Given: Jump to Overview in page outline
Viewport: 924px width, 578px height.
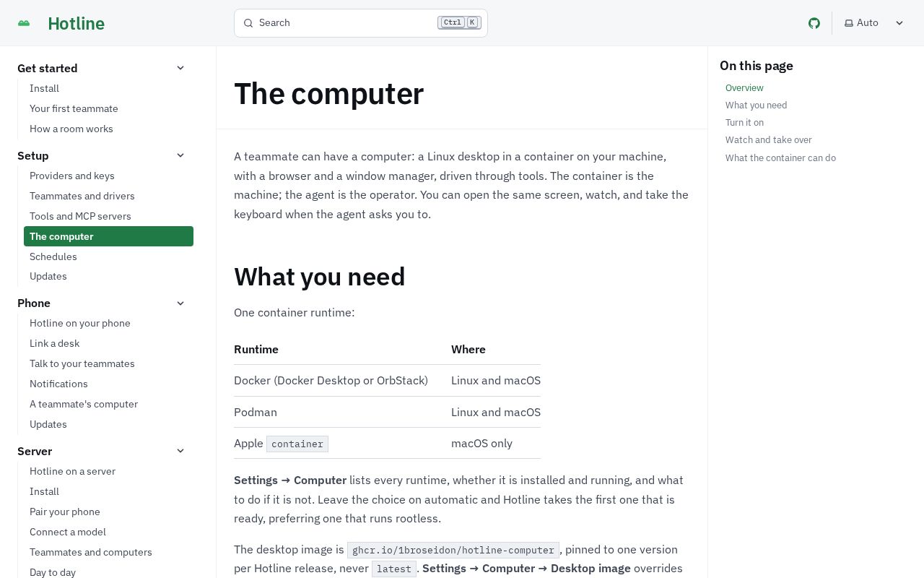Looking at the screenshot, I should tap(744, 88).
